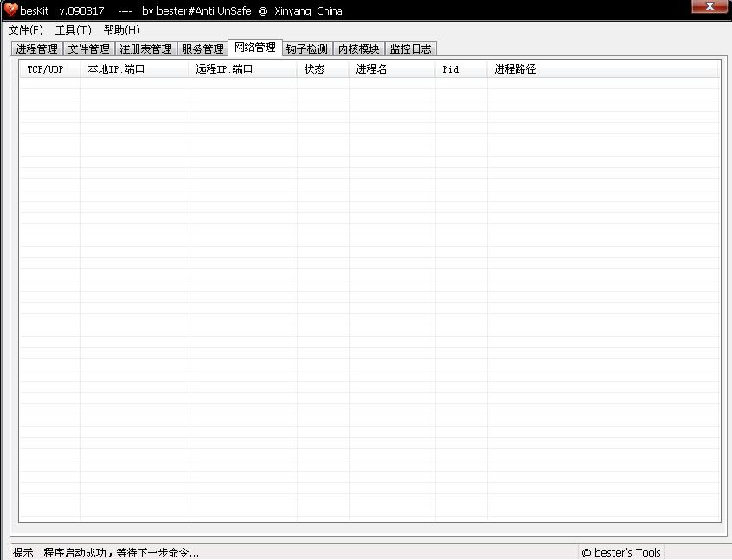Close the besKit window

click(x=710, y=7)
